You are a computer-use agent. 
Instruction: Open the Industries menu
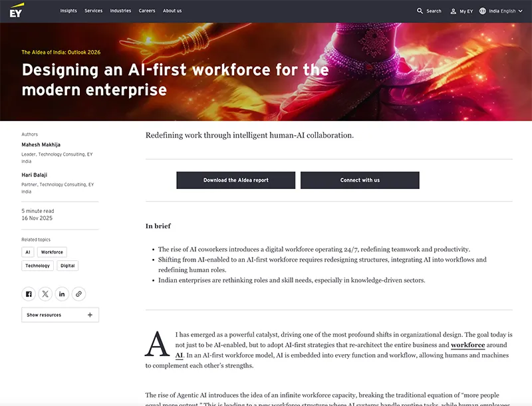pos(120,11)
